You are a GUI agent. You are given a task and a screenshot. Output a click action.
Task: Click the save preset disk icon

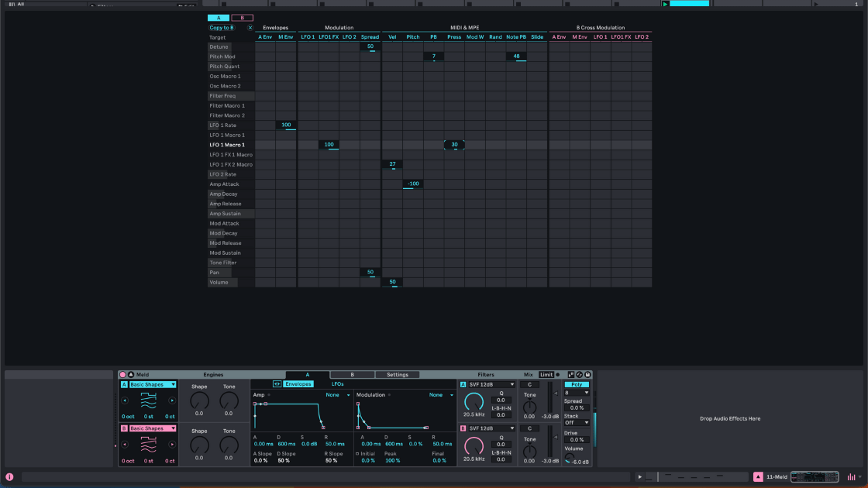pos(587,375)
